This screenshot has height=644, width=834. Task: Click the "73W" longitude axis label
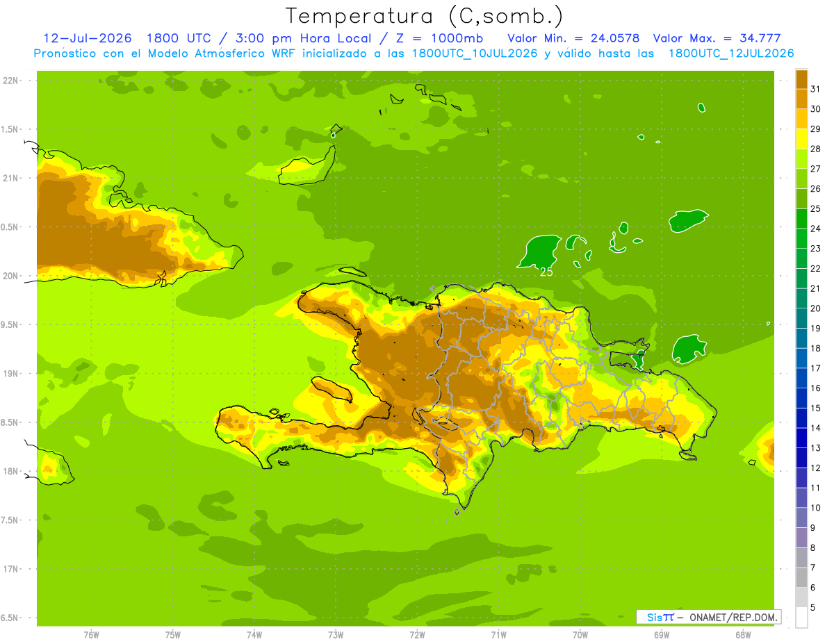(x=336, y=635)
